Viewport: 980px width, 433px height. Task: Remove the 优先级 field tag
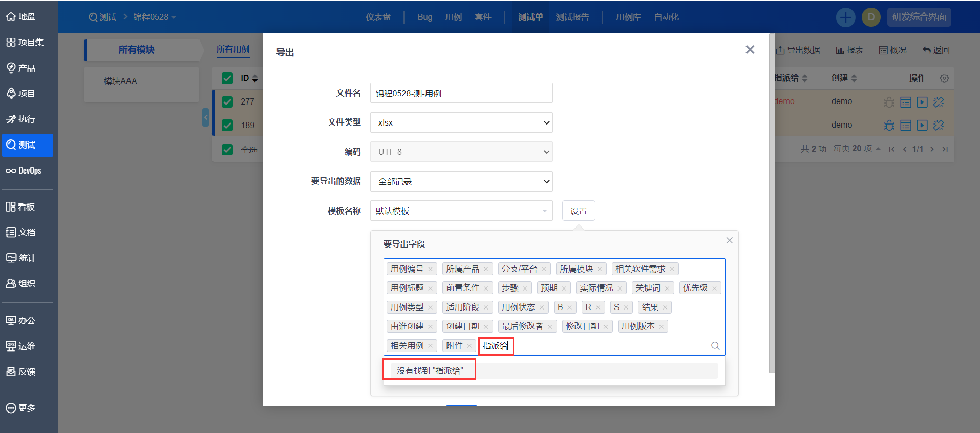(714, 288)
